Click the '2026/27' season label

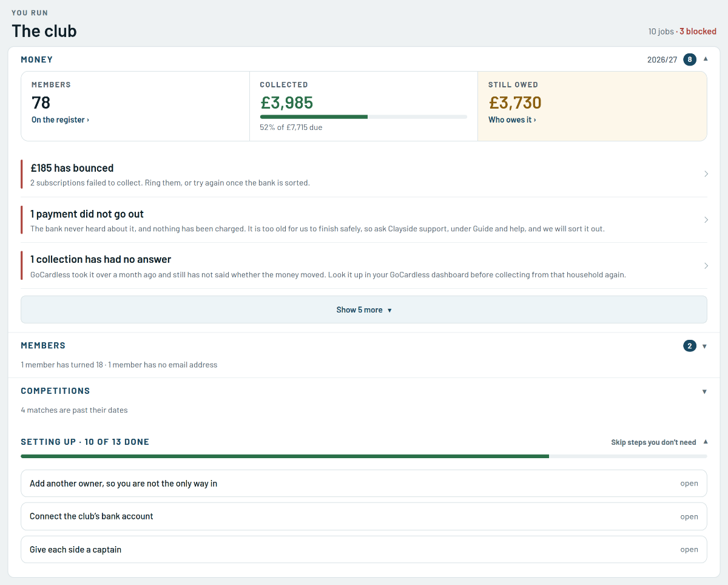coord(662,59)
